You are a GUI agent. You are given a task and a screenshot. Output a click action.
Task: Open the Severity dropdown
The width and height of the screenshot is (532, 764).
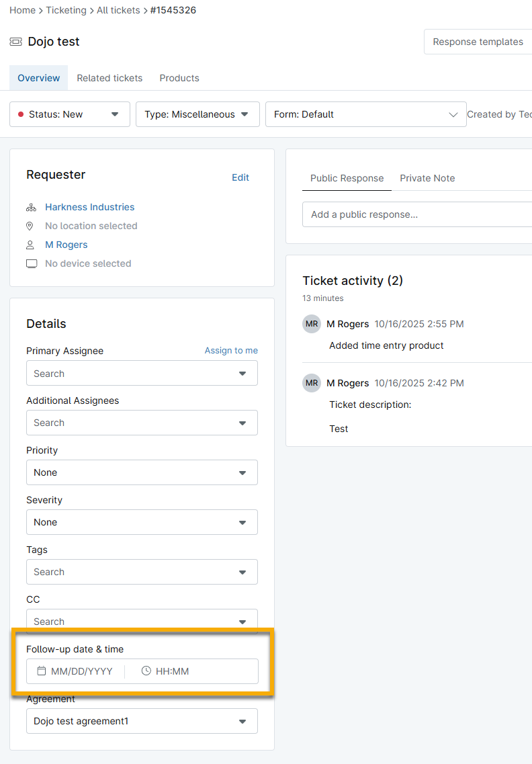point(242,522)
